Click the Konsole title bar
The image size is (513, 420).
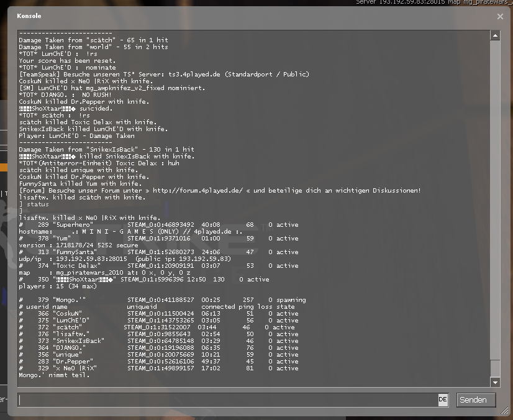[x=248, y=16]
